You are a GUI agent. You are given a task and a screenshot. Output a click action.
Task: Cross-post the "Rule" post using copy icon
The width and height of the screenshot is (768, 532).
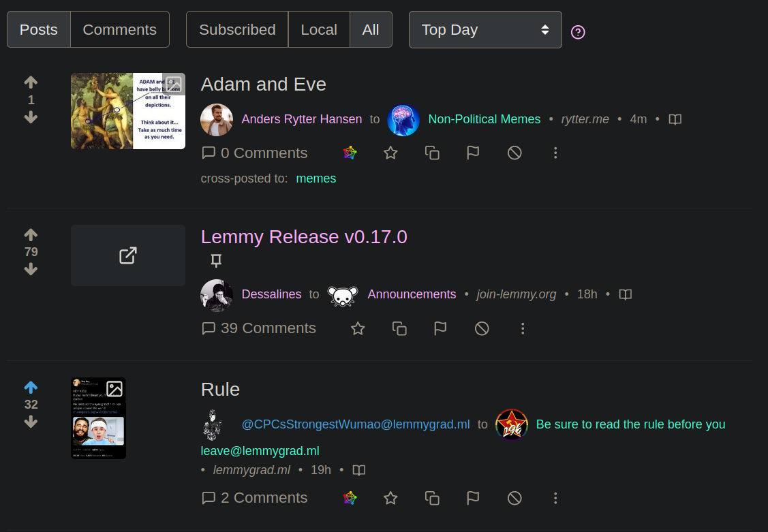432,498
